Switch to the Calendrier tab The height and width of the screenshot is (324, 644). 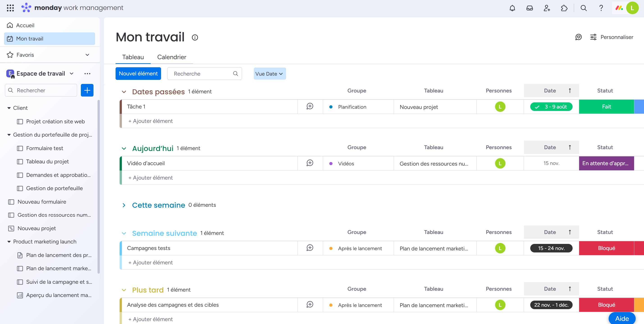pyautogui.click(x=171, y=57)
